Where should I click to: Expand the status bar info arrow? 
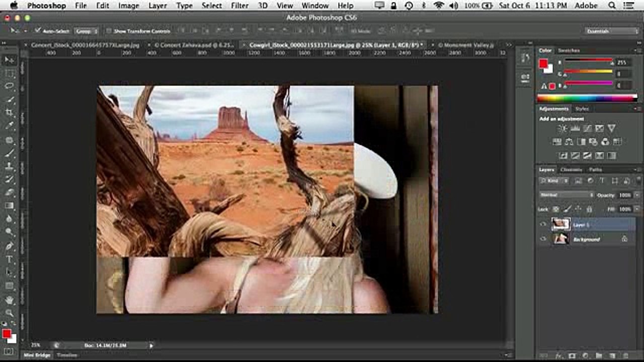[151, 345]
